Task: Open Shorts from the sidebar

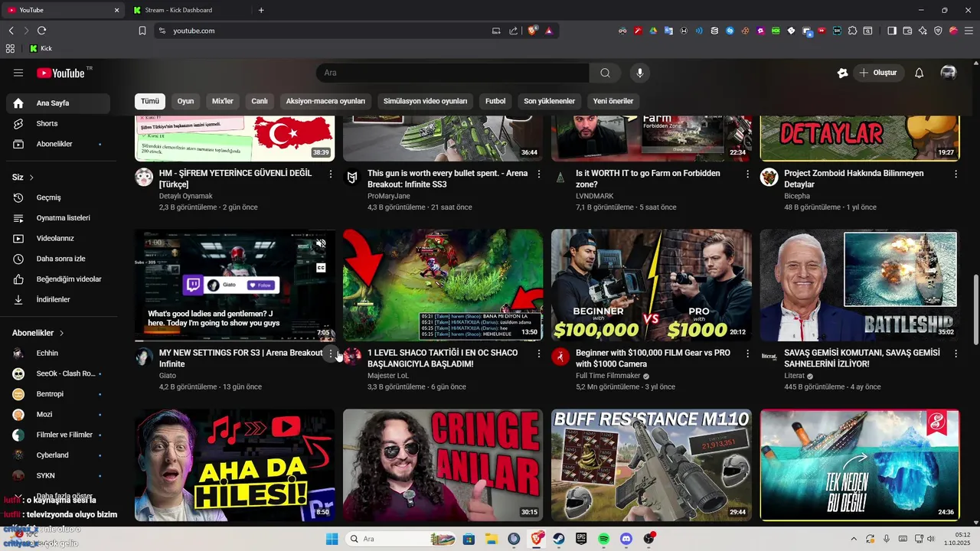Action: [58, 123]
